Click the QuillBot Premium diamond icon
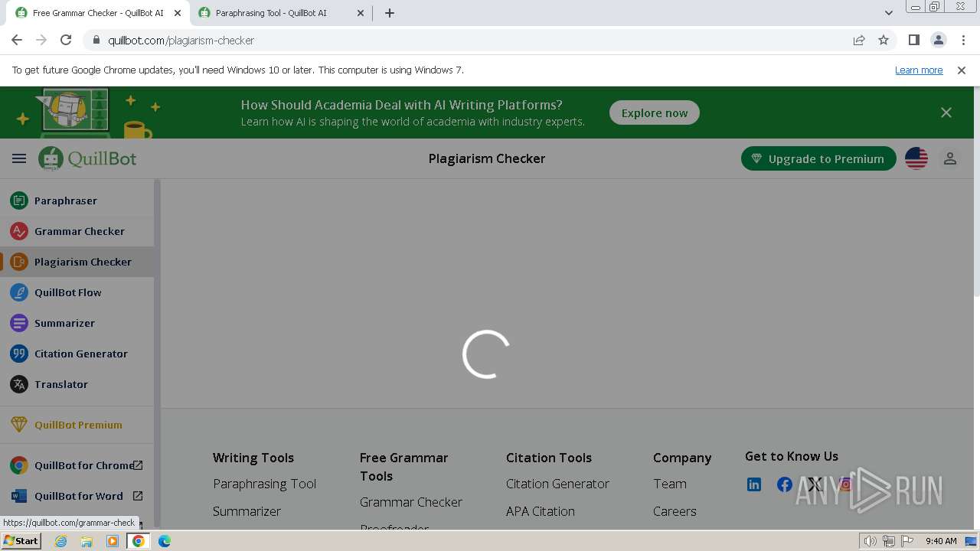Screen dimensions: 980x551 pos(19,425)
